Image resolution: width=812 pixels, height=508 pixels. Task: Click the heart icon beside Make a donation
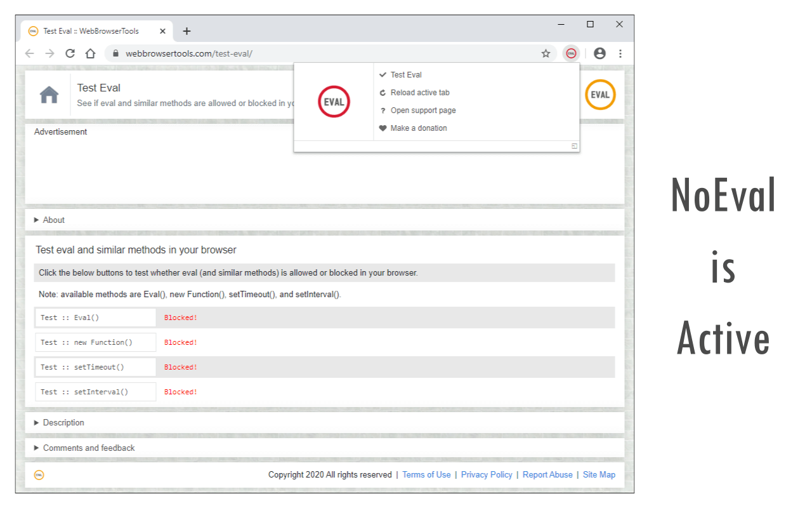pos(383,128)
